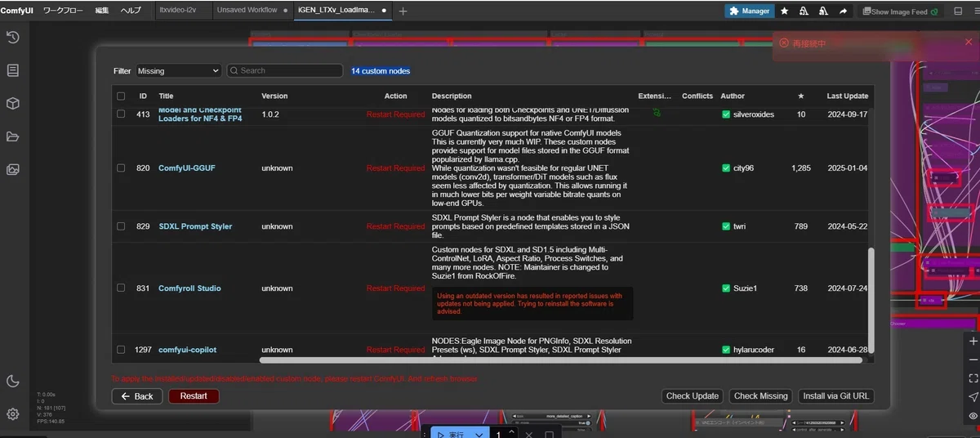Toggle link visibility eye icon
The width and height of the screenshot is (980, 438).
(x=973, y=416)
